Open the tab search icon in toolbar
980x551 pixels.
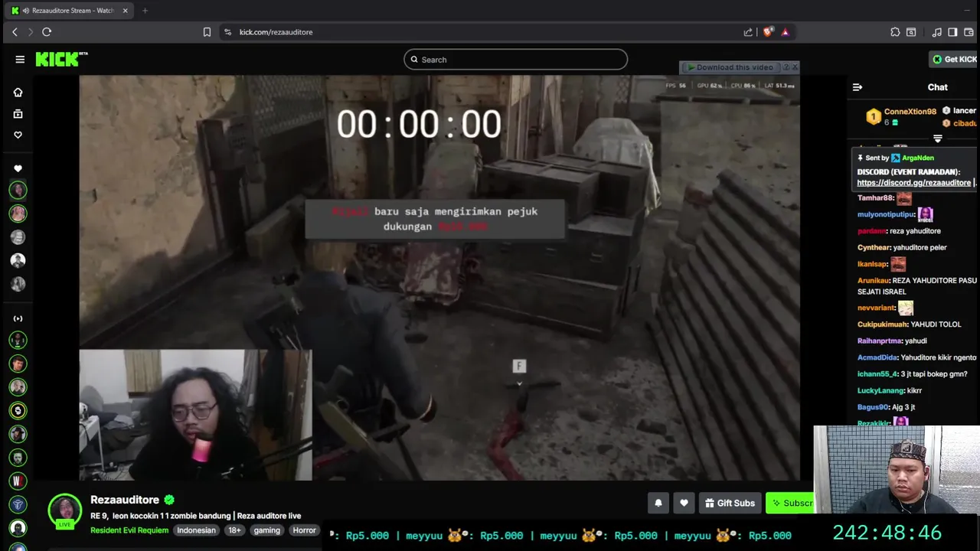pos(911,32)
